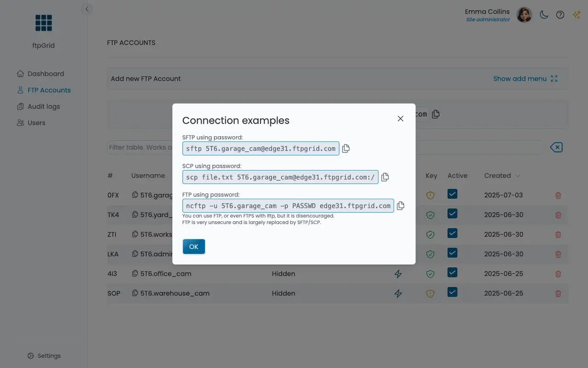Screen dimensions: 588x368
Task: Open the help question mark icon
Action: point(560,15)
